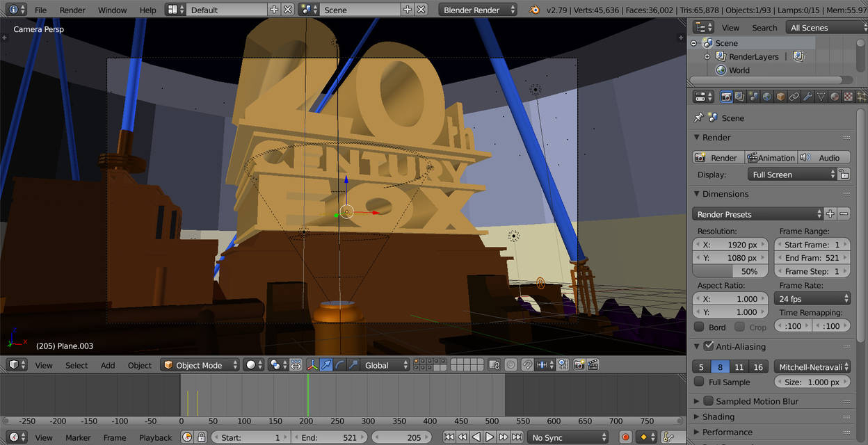868x445 pixels.
Task: Add new scene with plus beside Scene
Action: tap(408, 10)
